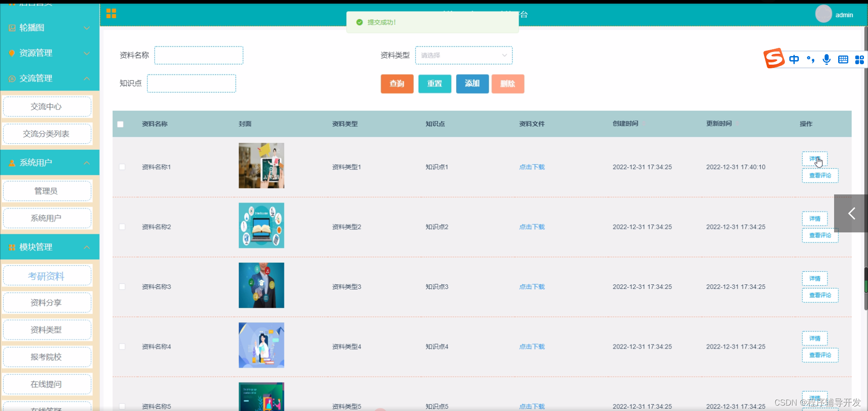Viewport: 868px width, 411px height.
Task: Expand the 轮播图 sidebar section chevron
Action: point(87,28)
